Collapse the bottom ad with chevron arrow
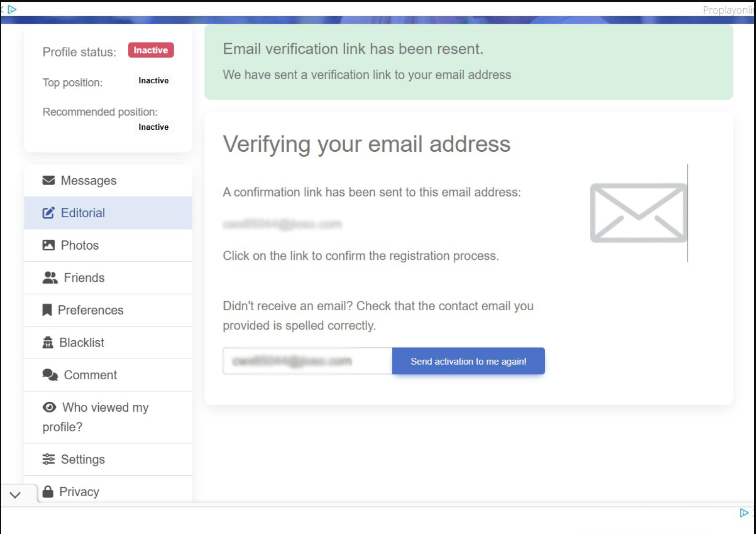Image resolution: width=756 pixels, height=534 pixels. [x=15, y=495]
